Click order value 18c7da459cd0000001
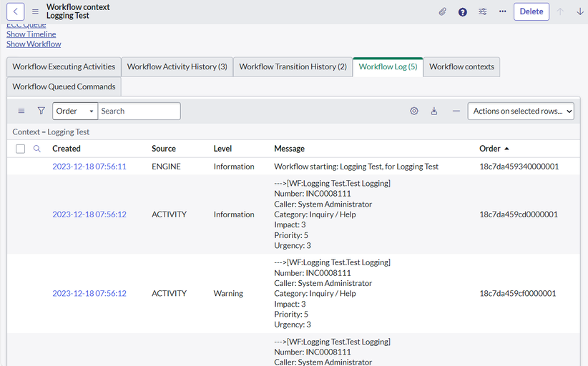This screenshot has width=588, height=366. tap(519, 214)
